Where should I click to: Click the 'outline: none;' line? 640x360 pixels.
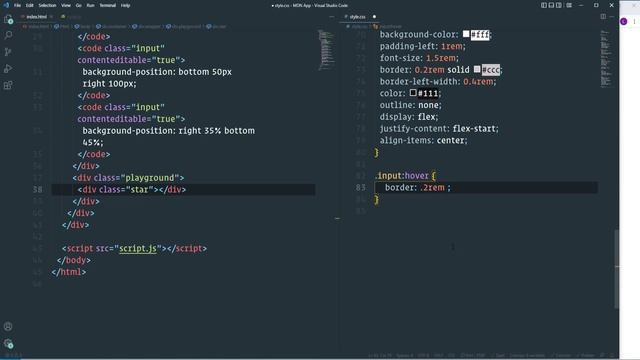coord(411,105)
